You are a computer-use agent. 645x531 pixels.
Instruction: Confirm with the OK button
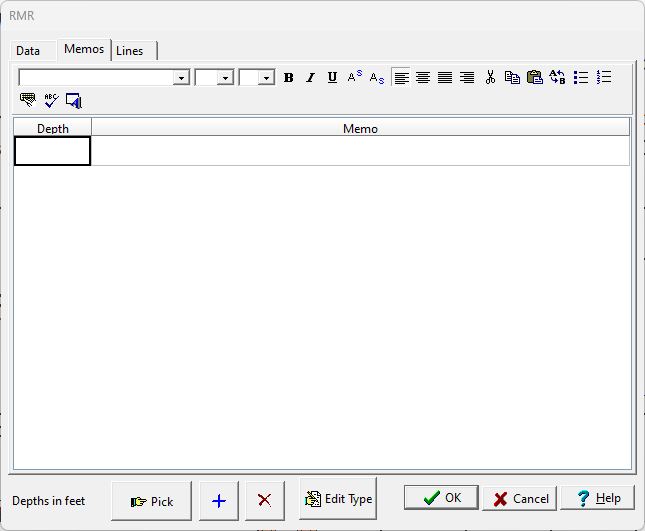point(441,498)
